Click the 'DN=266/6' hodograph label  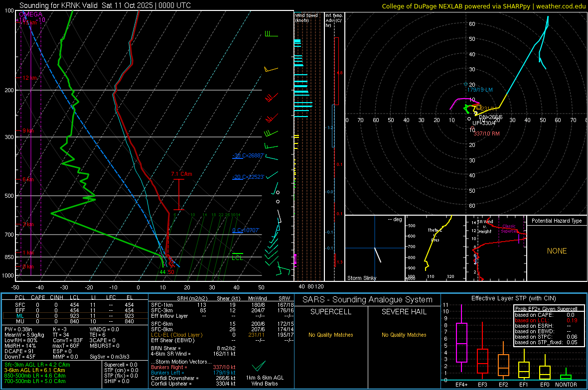click(490, 118)
